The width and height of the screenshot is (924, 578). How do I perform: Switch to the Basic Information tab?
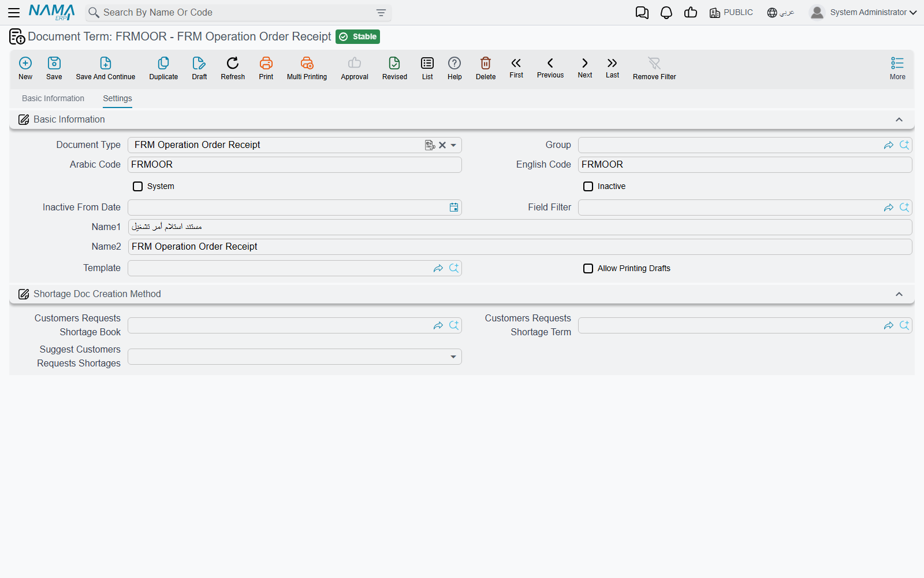point(53,98)
